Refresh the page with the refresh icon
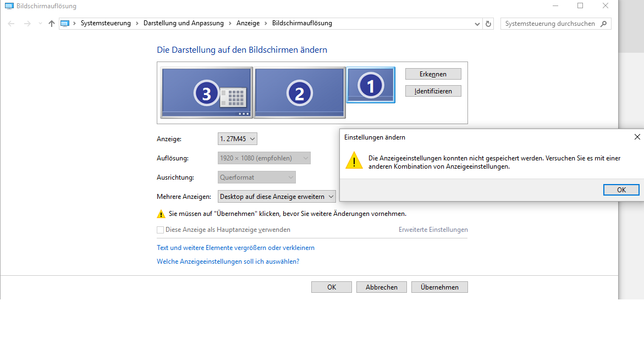This screenshot has height=356, width=644. (488, 24)
